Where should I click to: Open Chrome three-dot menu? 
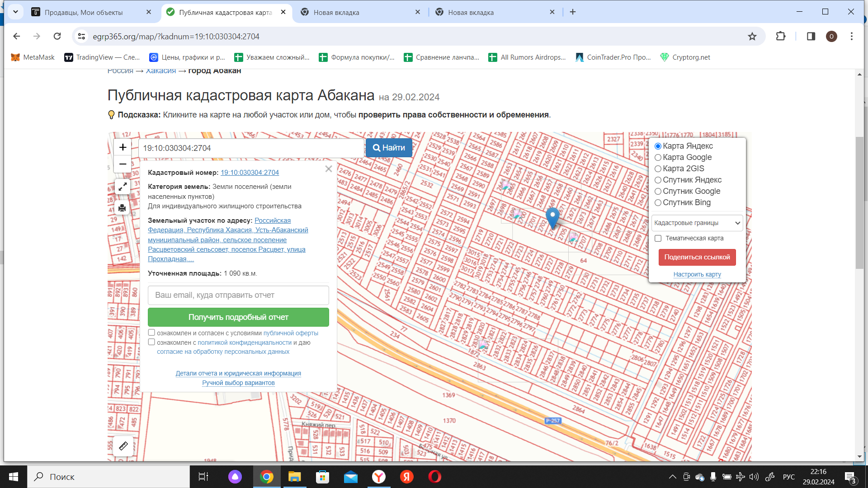pyautogui.click(x=852, y=37)
